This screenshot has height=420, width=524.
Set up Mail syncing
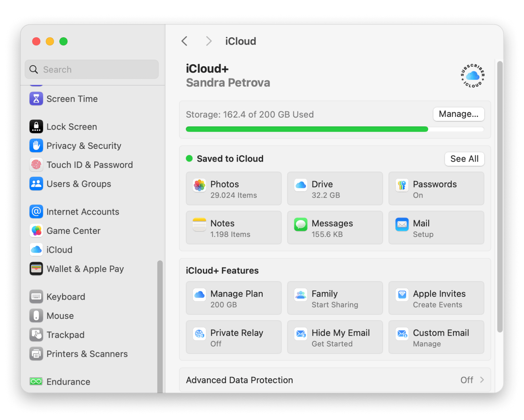(x=436, y=227)
